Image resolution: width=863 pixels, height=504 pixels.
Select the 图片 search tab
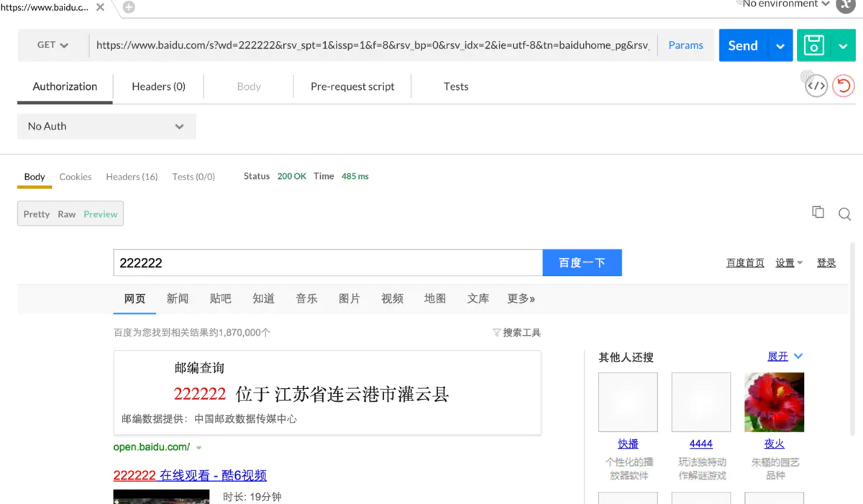(350, 299)
